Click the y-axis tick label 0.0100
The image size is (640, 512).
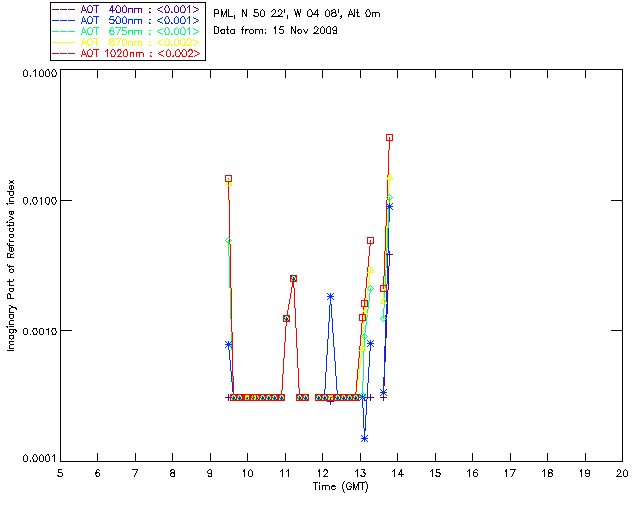tap(39, 201)
